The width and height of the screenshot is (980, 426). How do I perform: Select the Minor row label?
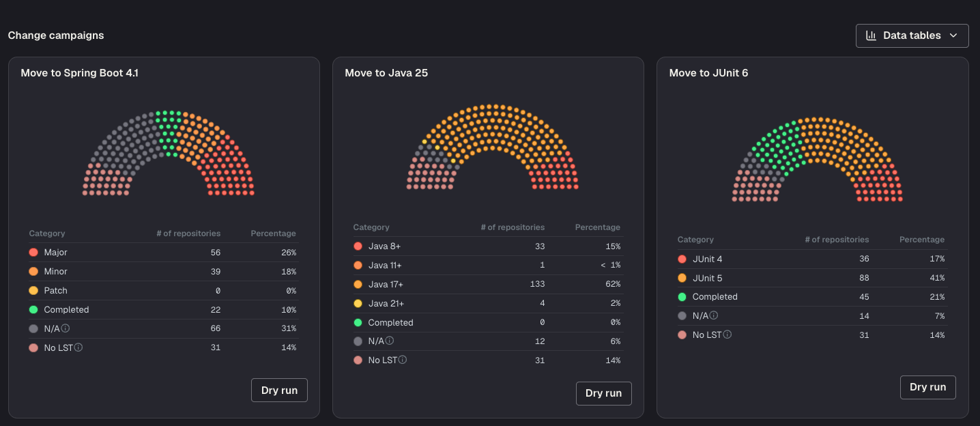[x=56, y=272]
